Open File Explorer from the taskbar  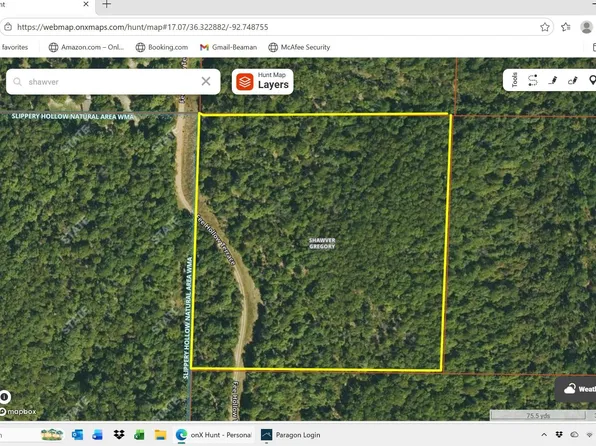pyautogui.click(x=160, y=435)
